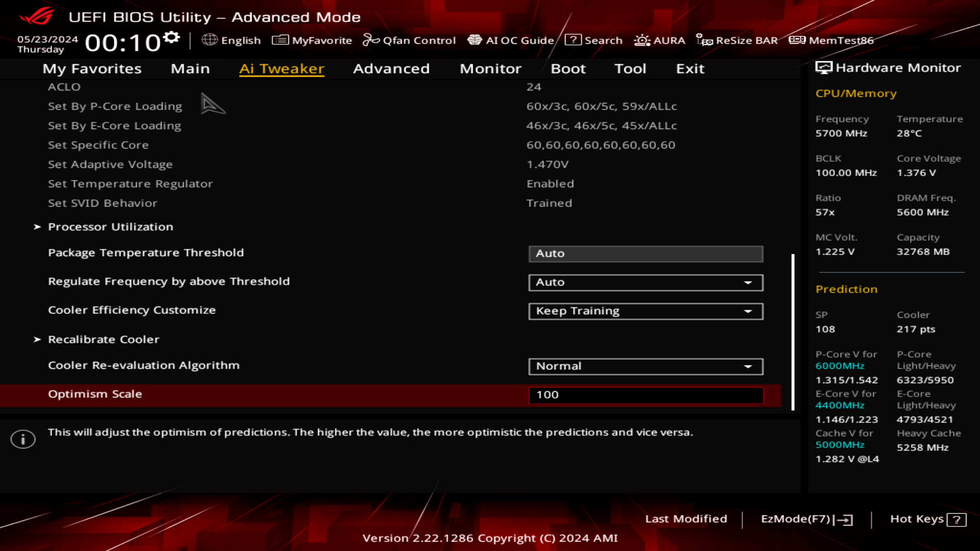The image size is (980, 551).
Task: Open the Recalibrate Cooler submenu
Action: pyautogui.click(x=103, y=339)
